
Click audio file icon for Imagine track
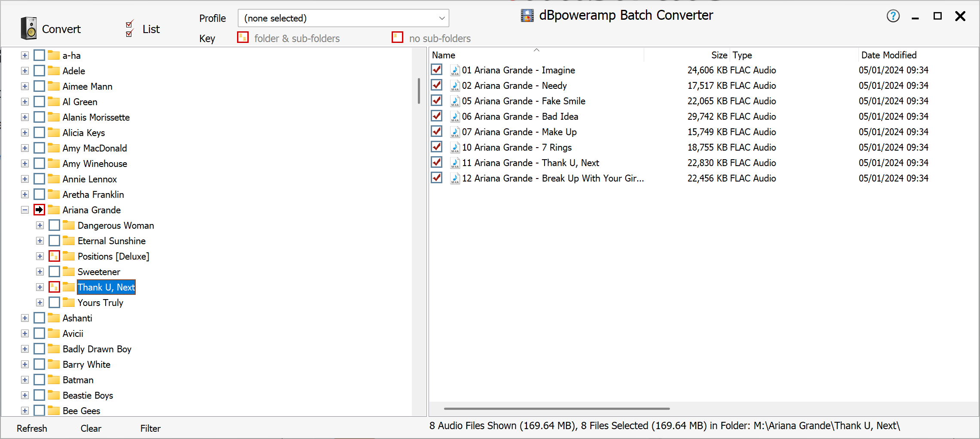455,70
